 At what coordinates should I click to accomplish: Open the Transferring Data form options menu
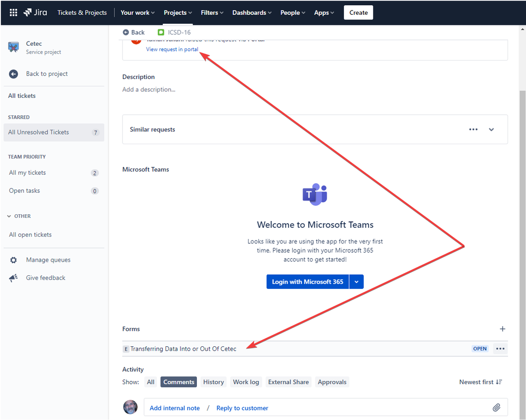coord(500,348)
